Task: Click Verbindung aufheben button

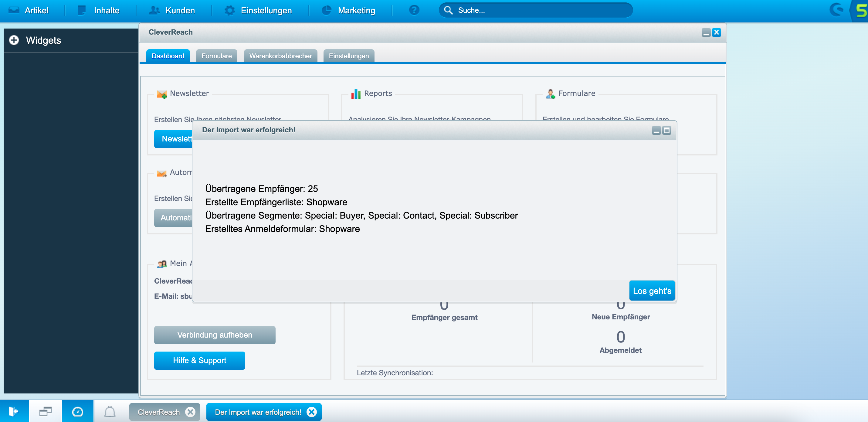Action: [x=215, y=335]
